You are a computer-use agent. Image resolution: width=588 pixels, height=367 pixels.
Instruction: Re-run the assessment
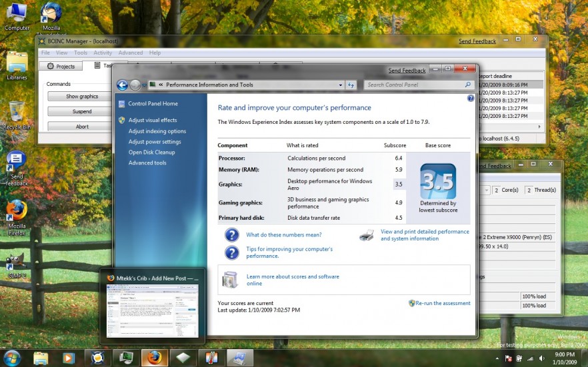click(x=443, y=303)
